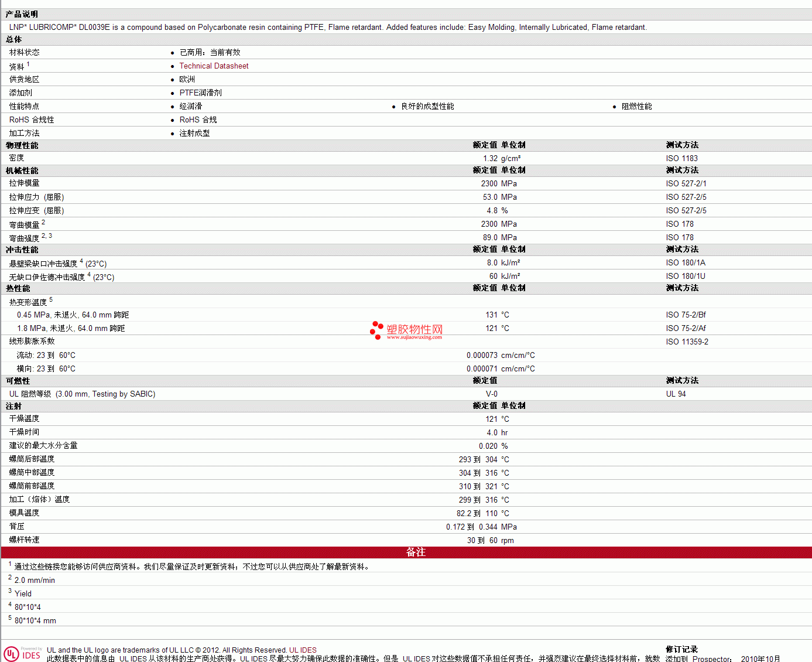The image size is (812, 662).
Task: Click the 线形膨胀系数 row label
Action: click(32, 342)
